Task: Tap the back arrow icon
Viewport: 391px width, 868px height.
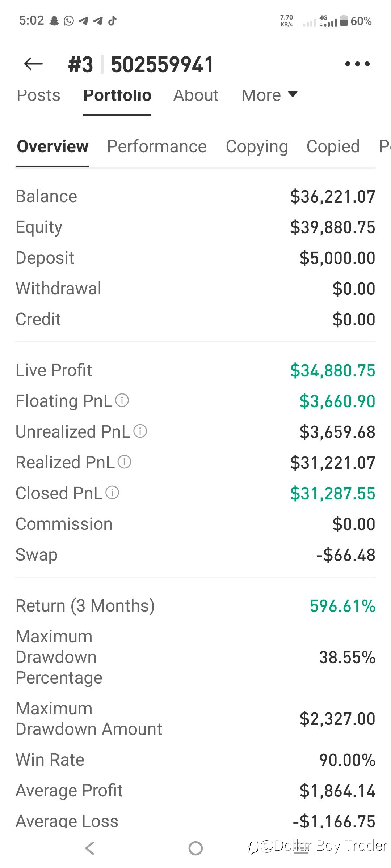Action: [x=33, y=64]
